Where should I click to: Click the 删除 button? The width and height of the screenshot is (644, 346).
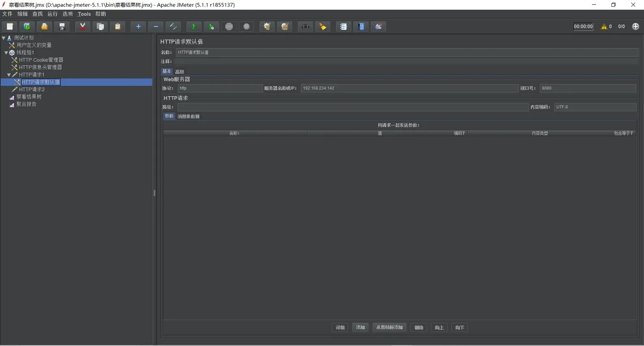click(419, 328)
